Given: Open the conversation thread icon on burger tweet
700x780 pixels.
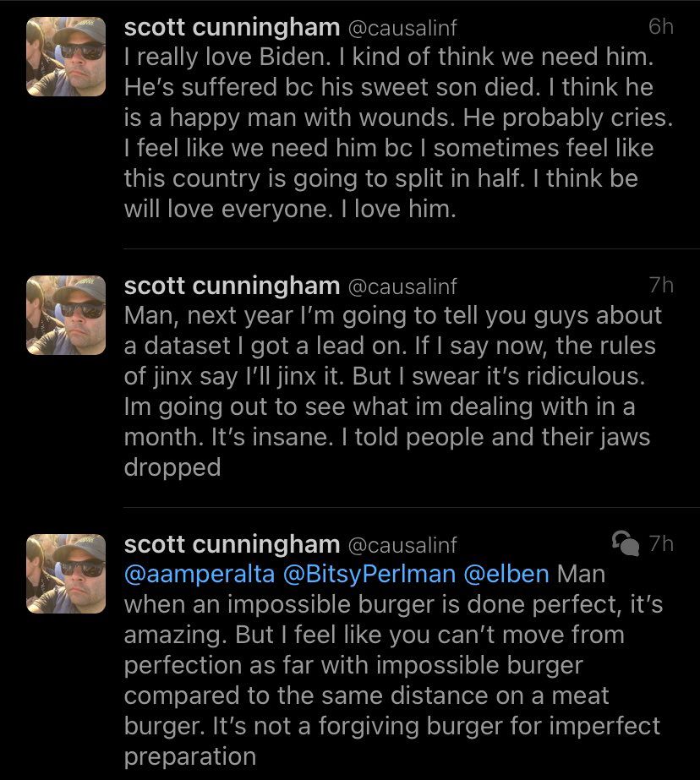Looking at the screenshot, I should click(x=624, y=544).
